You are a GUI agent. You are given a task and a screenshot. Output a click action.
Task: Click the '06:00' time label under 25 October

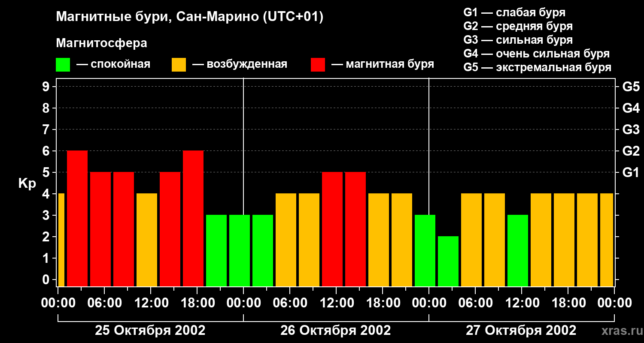pyautogui.click(x=104, y=303)
